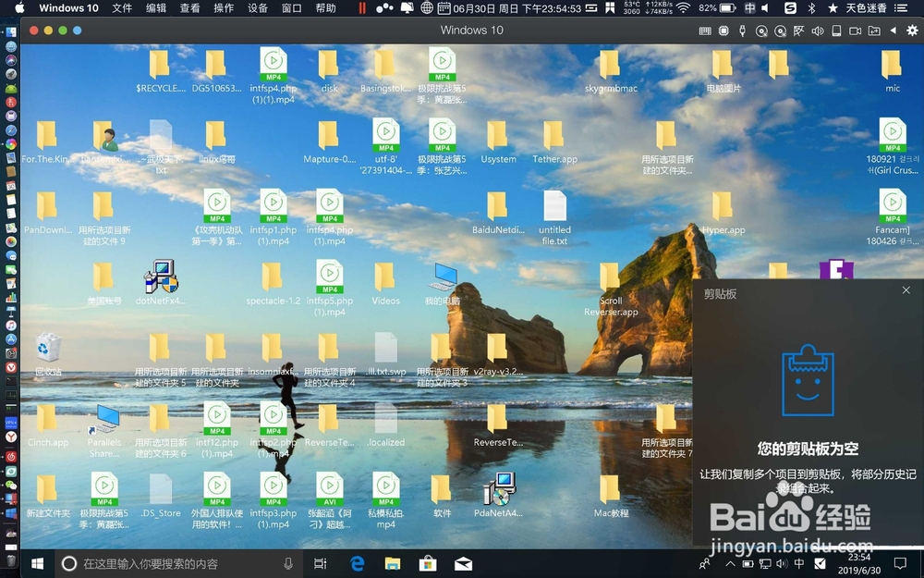Open the spectacle-1.2 folder
Screen dimensions: 924x578
coord(273,283)
